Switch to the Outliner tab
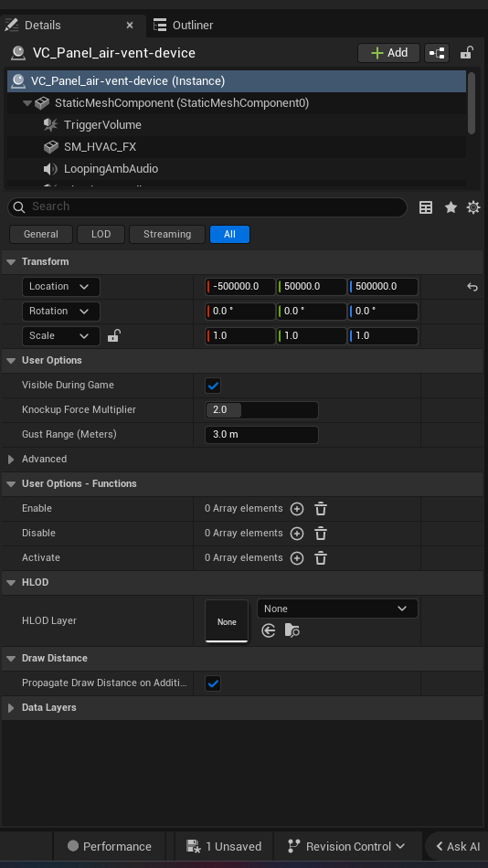The height and width of the screenshot is (868, 488). [183, 26]
